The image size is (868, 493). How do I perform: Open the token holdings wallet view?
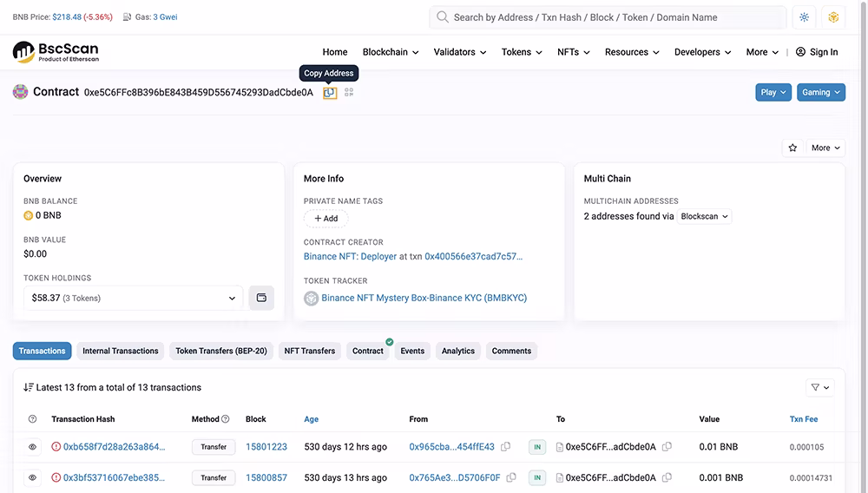point(261,298)
